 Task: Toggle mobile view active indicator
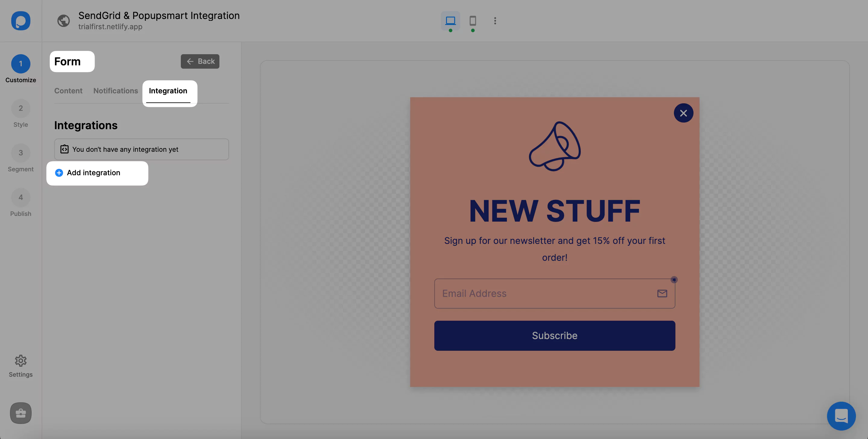pyautogui.click(x=473, y=30)
